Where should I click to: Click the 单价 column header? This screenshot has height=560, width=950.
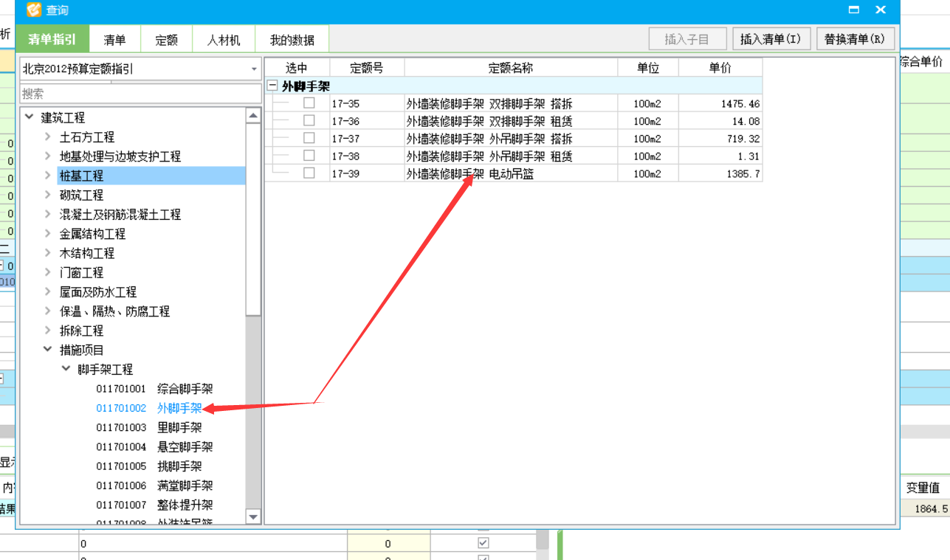(720, 68)
